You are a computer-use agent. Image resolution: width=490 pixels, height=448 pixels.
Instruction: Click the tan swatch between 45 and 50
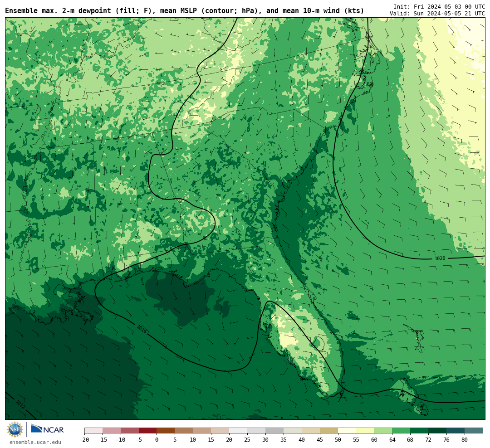point(329,431)
